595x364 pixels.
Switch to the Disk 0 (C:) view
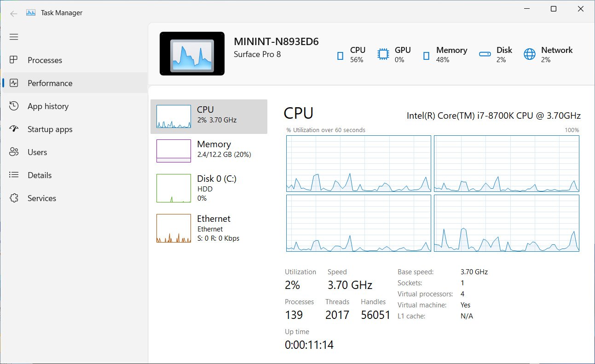click(x=209, y=188)
